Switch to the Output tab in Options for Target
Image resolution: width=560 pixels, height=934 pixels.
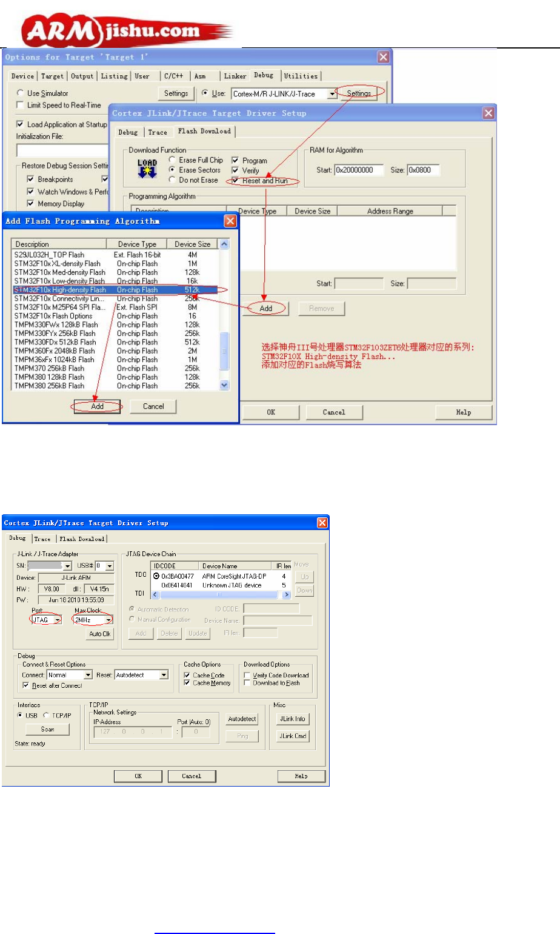tap(82, 76)
